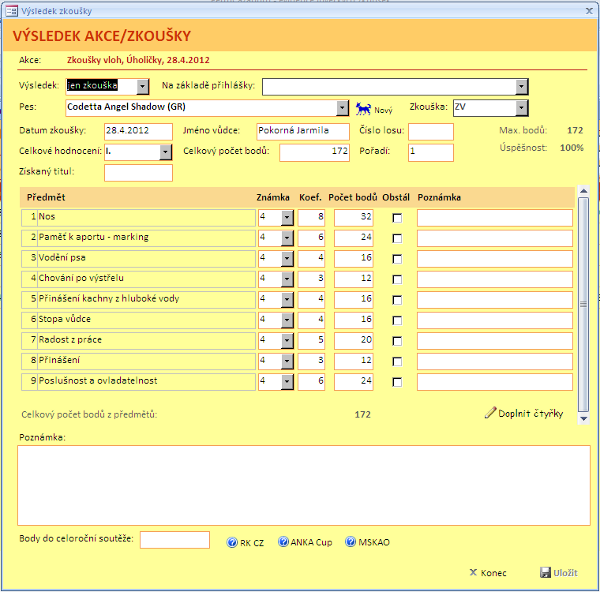This screenshot has height=592, width=600.
Task: Tick the Obstál checkbox for Radost z práce
Action: coord(397,341)
